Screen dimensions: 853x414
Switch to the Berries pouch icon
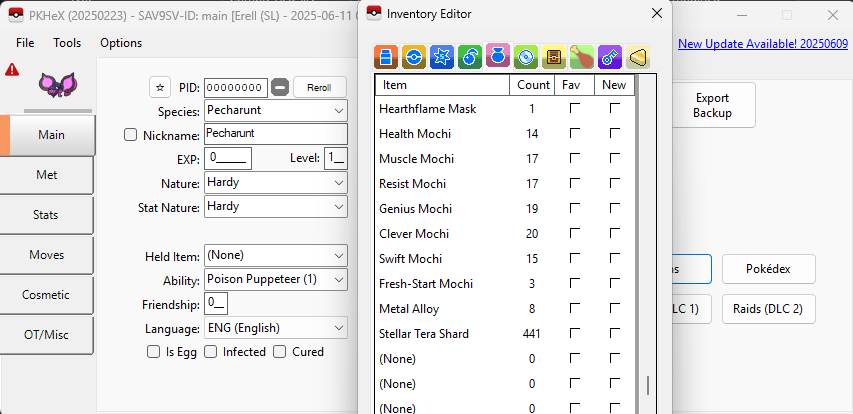click(x=471, y=57)
